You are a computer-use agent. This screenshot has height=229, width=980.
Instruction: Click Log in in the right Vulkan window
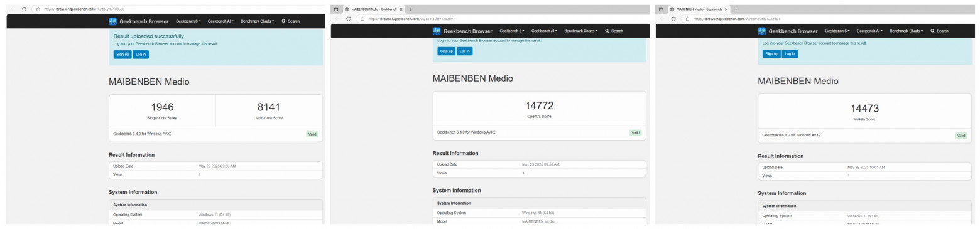790,53
